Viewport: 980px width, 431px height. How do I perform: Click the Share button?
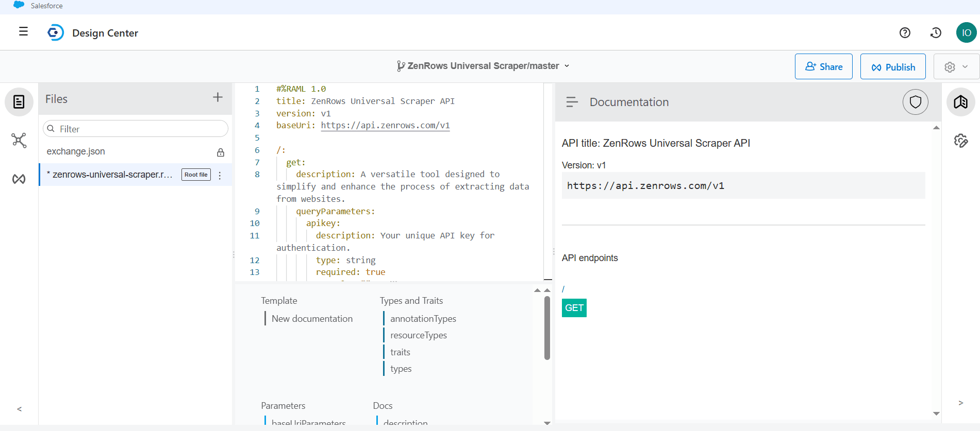pos(823,66)
